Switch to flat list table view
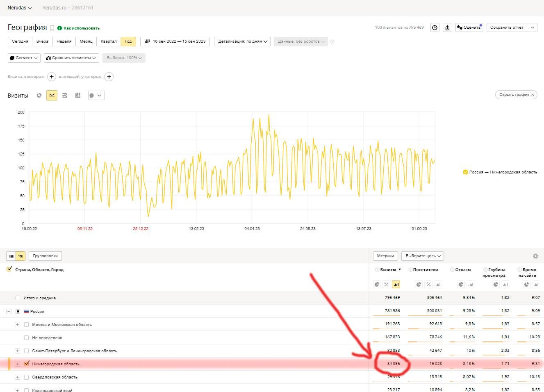The height and width of the screenshot is (392, 544). click(11, 256)
